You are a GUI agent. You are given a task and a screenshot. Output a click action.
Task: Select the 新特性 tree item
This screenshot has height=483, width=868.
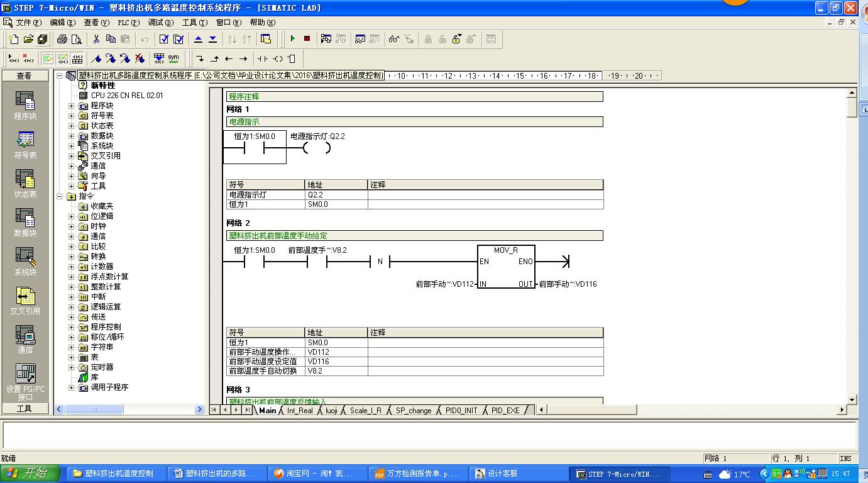[103, 86]
